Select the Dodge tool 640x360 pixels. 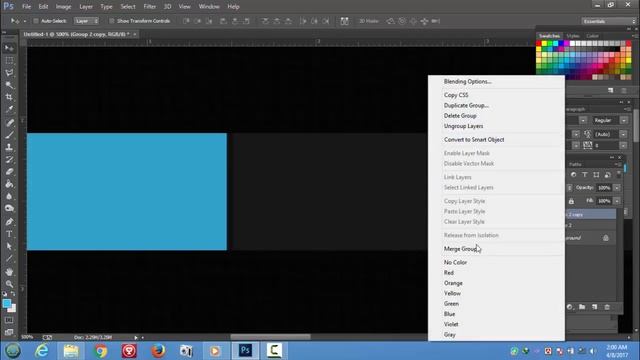coord(9,209)
